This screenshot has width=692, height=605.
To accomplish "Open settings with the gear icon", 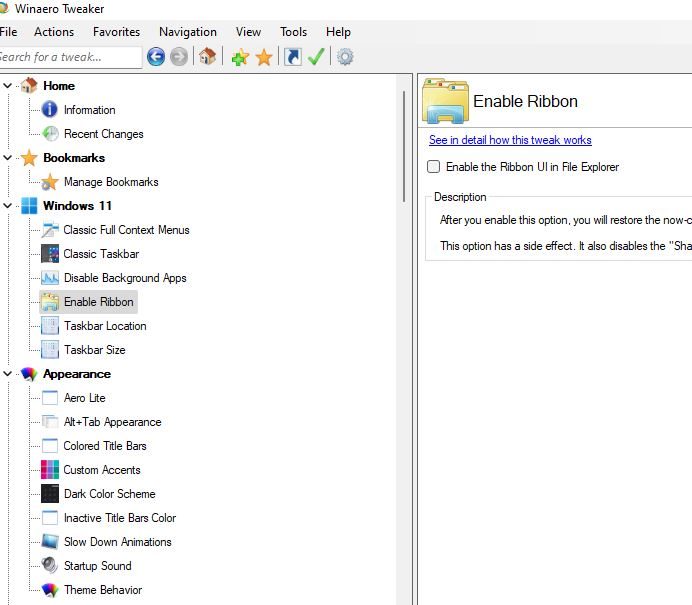I will [345, 57].
